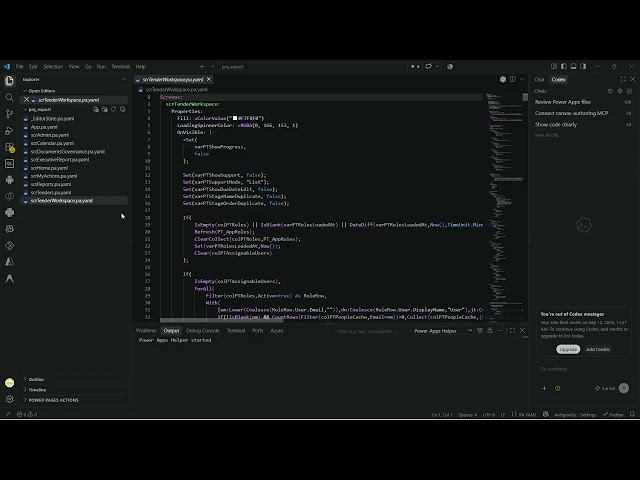This screenshot has height=480, width=640.
Task: Expand the Timeline section
Action: coord(35,390)
